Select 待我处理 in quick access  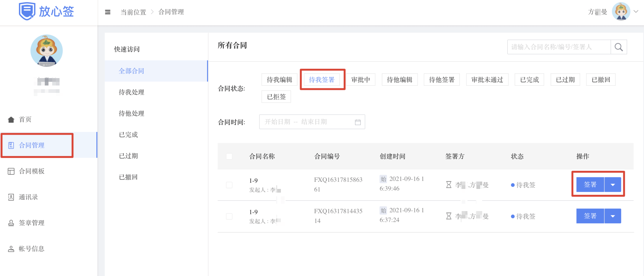156,92
